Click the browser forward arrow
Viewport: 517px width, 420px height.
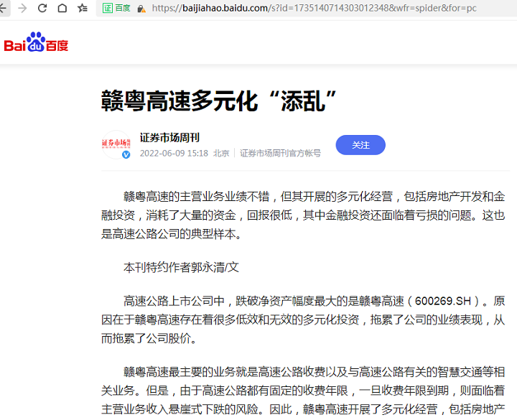pos(22,8)
